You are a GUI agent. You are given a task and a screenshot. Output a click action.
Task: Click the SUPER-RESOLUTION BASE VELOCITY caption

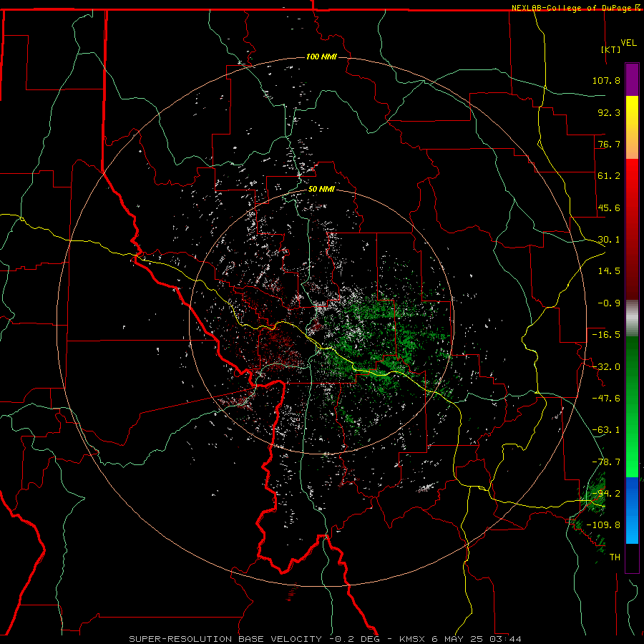pyautogui.click(x=225, y=639)
